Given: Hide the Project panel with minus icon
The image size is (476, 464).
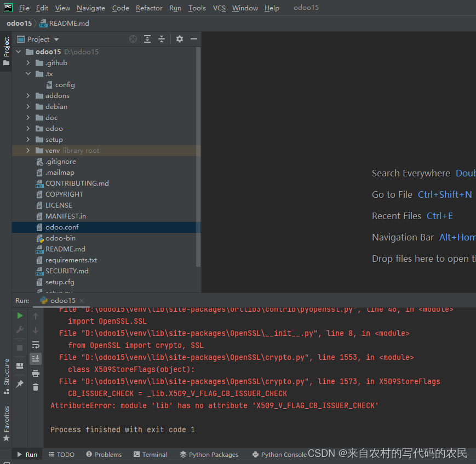Looking at the screenshot, I should (x=194, y=39).
